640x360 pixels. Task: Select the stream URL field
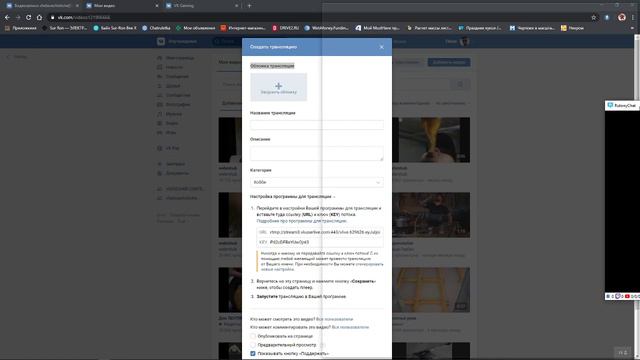320,232
